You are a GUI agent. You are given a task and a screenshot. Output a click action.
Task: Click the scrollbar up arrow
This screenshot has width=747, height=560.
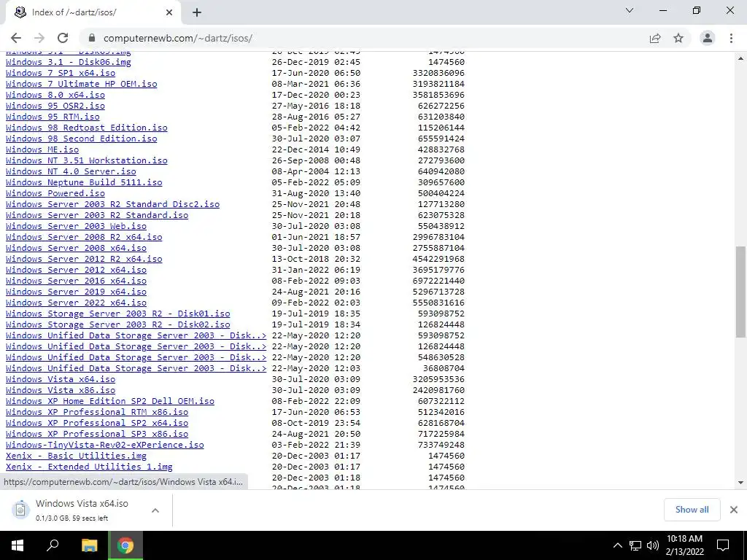point(740,58)
